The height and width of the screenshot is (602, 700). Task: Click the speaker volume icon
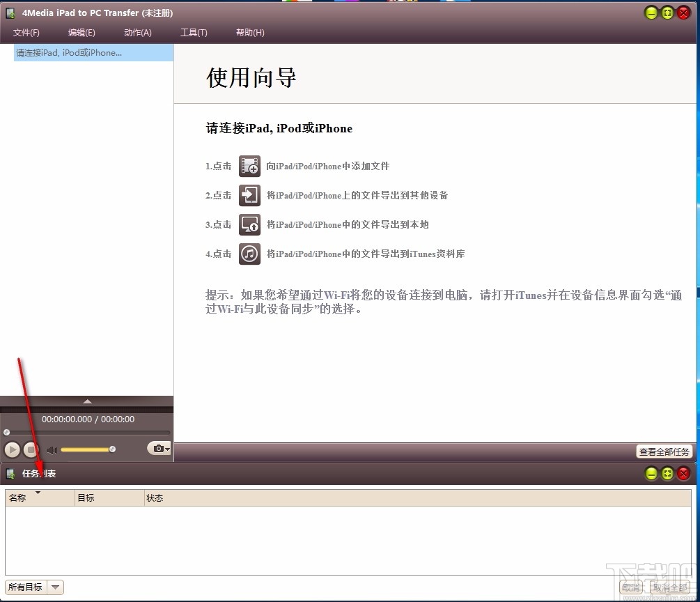(52, 449)
